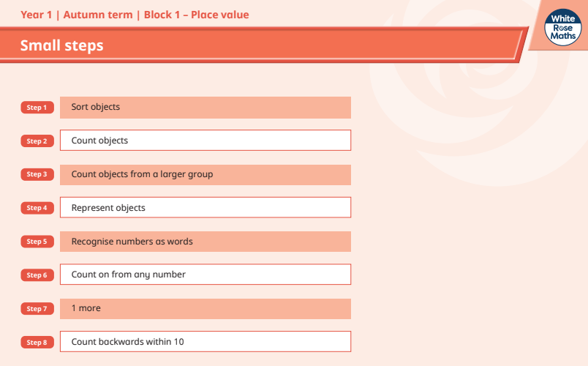Image resolution: width=588 pixels, height=366 pixels.
Task: Go to the Represent objects step
Action: click(x=205, y=208)
